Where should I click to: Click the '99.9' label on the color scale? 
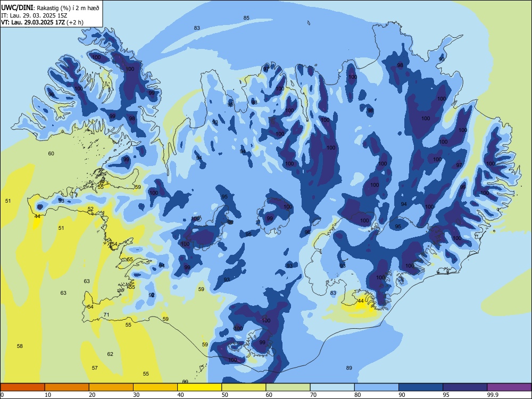coord(492,395)
